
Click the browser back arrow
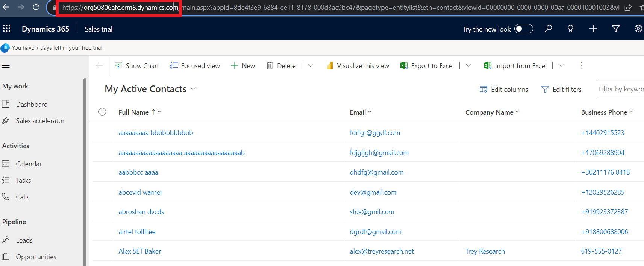pyautogui.click(x=6, y=7)
